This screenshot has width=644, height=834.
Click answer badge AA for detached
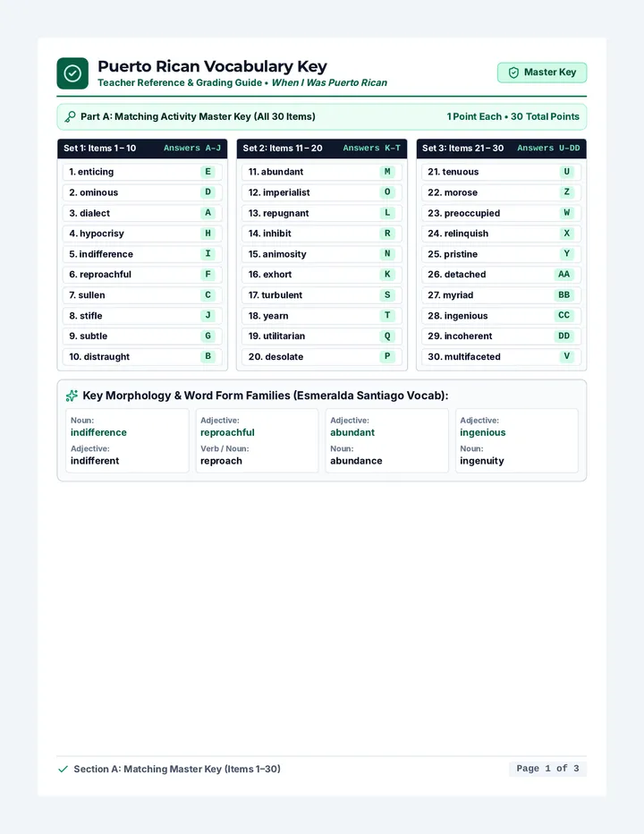tap(563, 275)
